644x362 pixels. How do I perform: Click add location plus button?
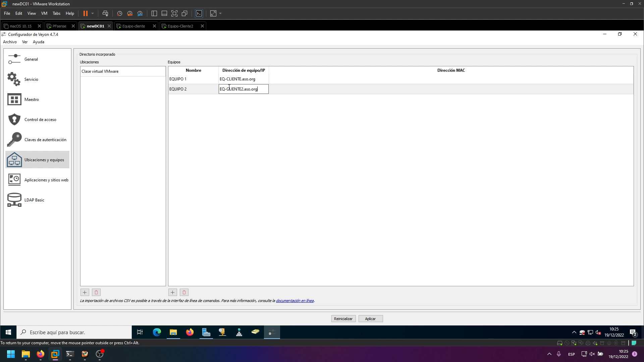(x=85, y=292)
